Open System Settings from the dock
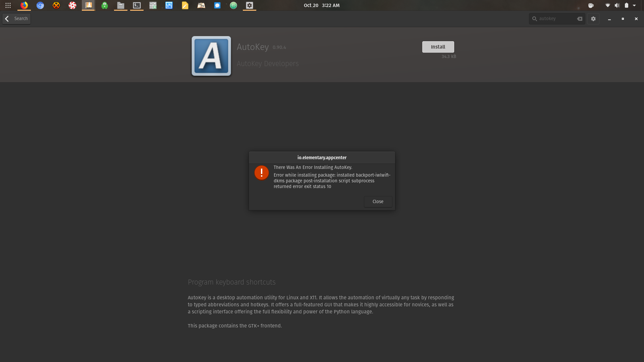Viewport: 644px width, 362px height. pyautogui.click(x=249, y=5)
